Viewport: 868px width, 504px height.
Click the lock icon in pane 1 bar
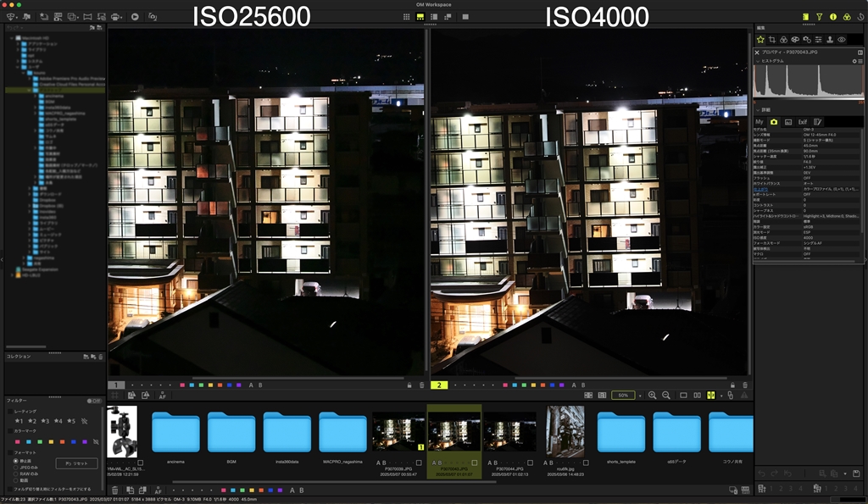tap(409, 385)
